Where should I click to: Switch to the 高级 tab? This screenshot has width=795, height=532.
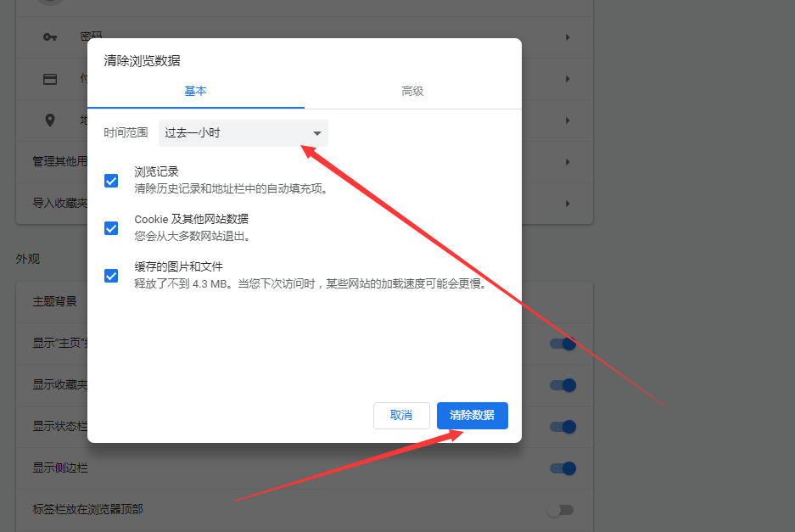(412, 91)
